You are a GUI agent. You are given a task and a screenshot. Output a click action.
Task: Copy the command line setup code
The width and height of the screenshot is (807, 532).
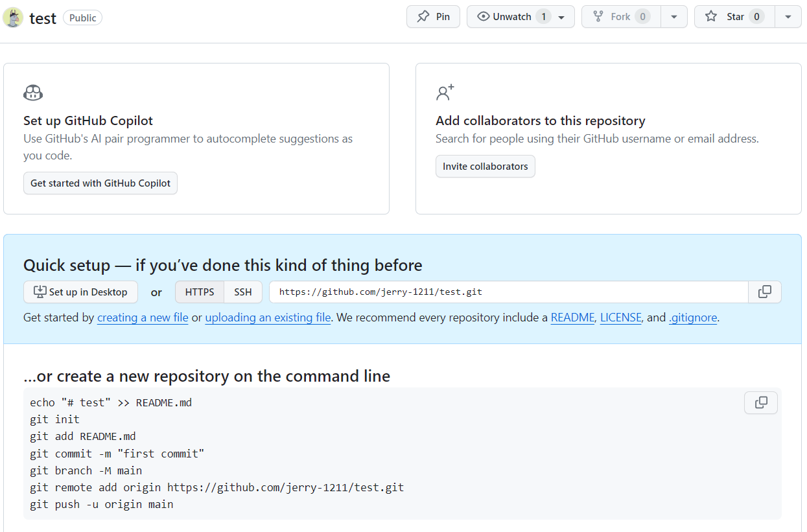(761, 402)
